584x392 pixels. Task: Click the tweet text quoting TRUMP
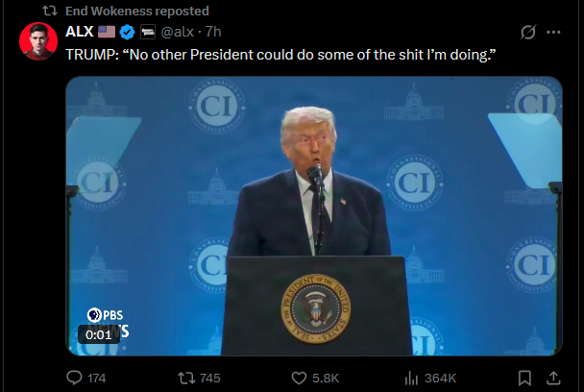pos(280,55)
